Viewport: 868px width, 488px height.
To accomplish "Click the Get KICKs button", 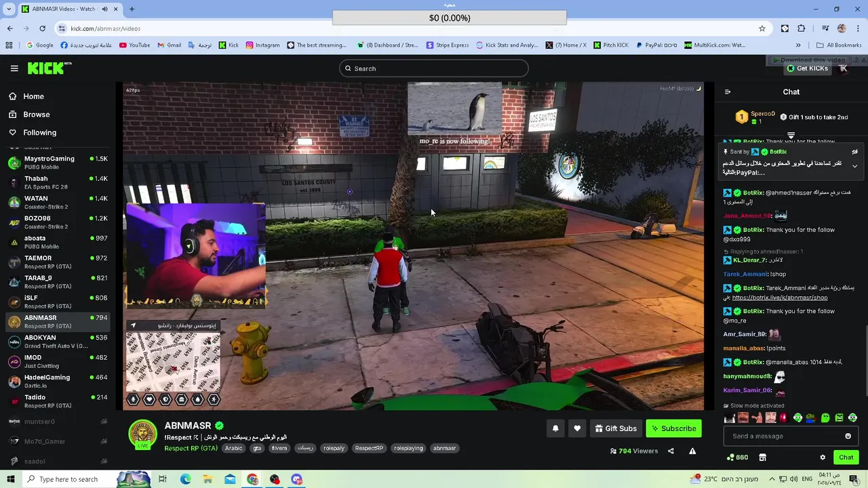I will (x=807, y=68).
